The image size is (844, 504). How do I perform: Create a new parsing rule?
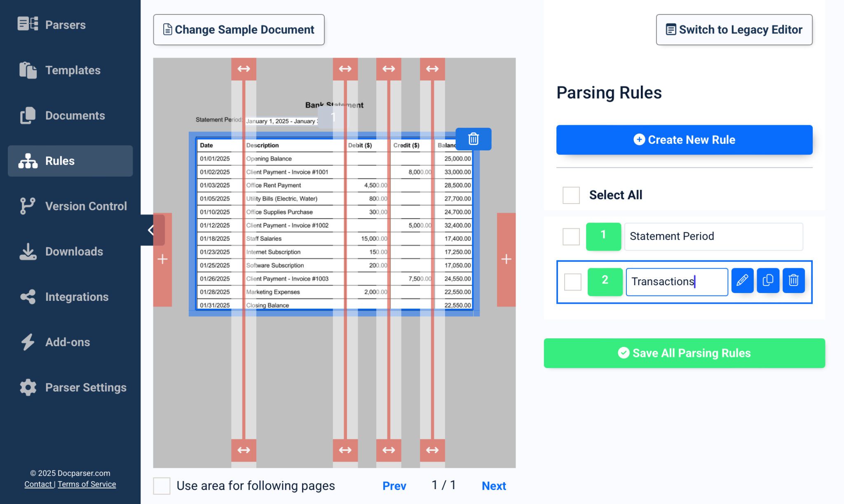point(684,140)
